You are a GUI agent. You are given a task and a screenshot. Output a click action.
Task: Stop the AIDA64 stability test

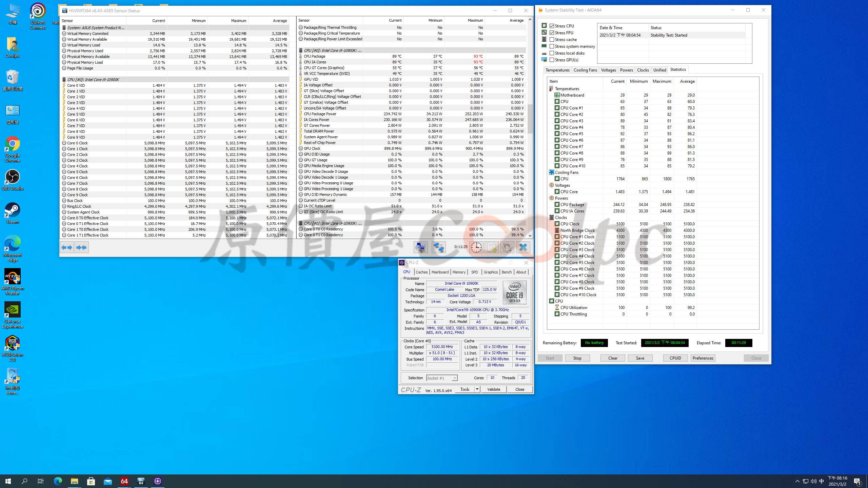(577, 358)
